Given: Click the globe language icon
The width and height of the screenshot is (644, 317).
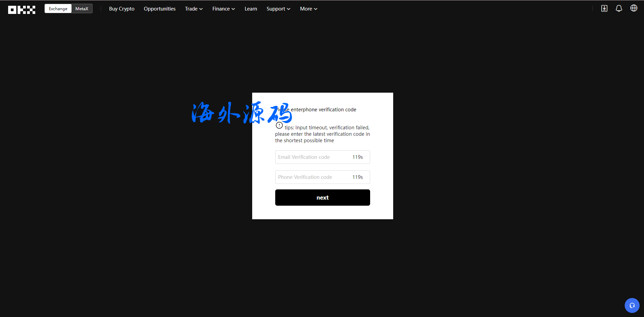Looking at the screenshot, I should [x=633, y=8].
